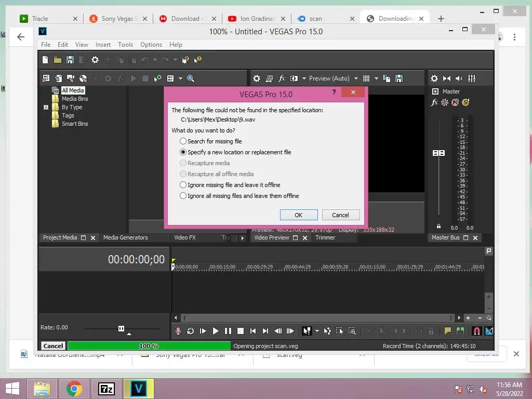Screen dimensions: 532x399
Task: Click the Pause button in transport bar
Action: pos(228,331)
